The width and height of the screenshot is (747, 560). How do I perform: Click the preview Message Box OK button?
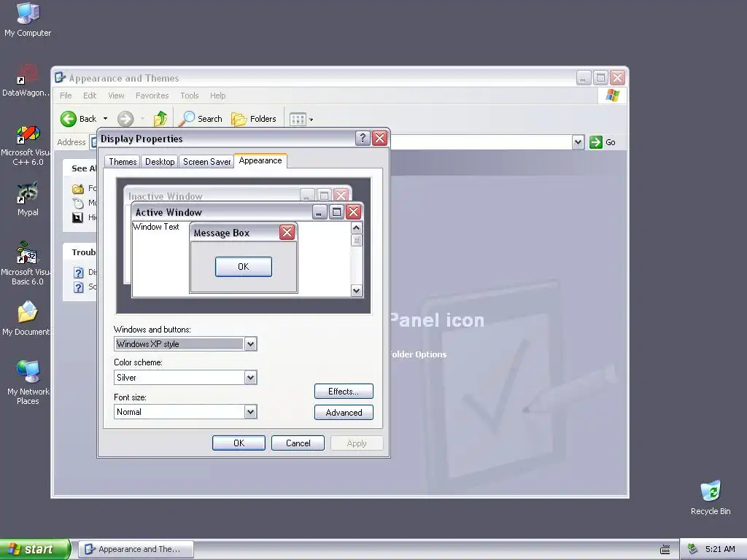coord(244,267)
